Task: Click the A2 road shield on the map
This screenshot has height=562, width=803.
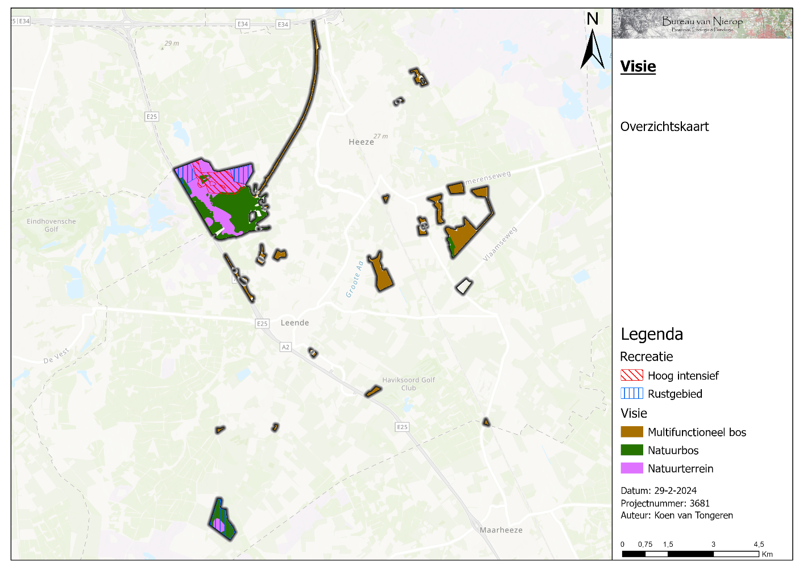Action: pos(286,347)
